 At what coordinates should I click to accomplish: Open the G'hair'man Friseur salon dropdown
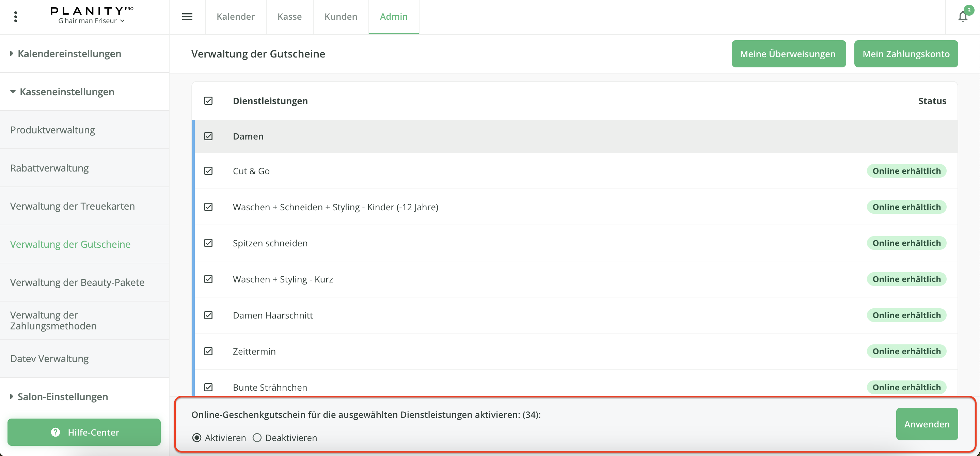91,21
